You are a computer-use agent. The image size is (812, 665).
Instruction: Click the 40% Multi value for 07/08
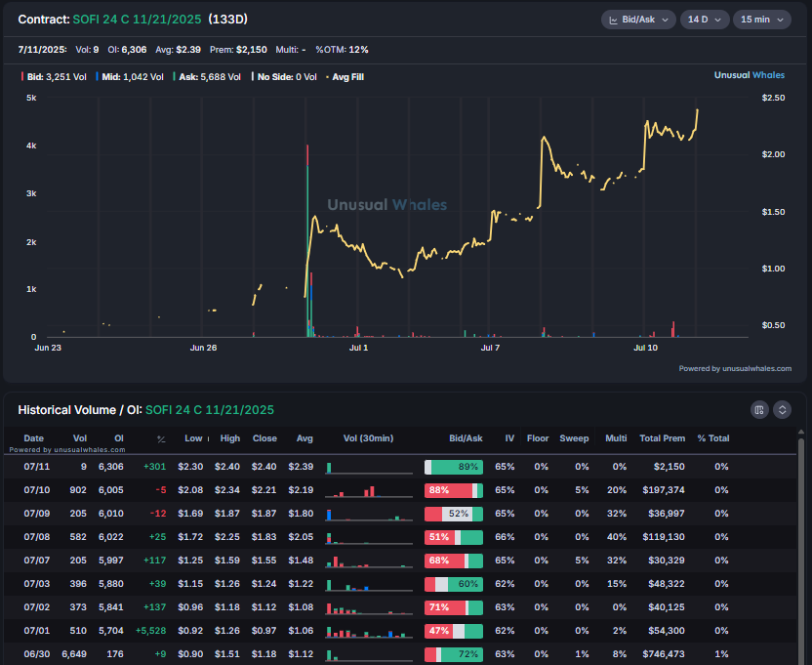(x=616, y=537)
